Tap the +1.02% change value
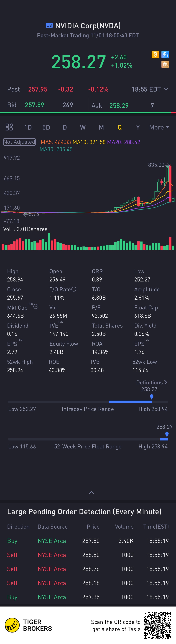The width and height of the screenshot is (176, 644). point(122,65)
